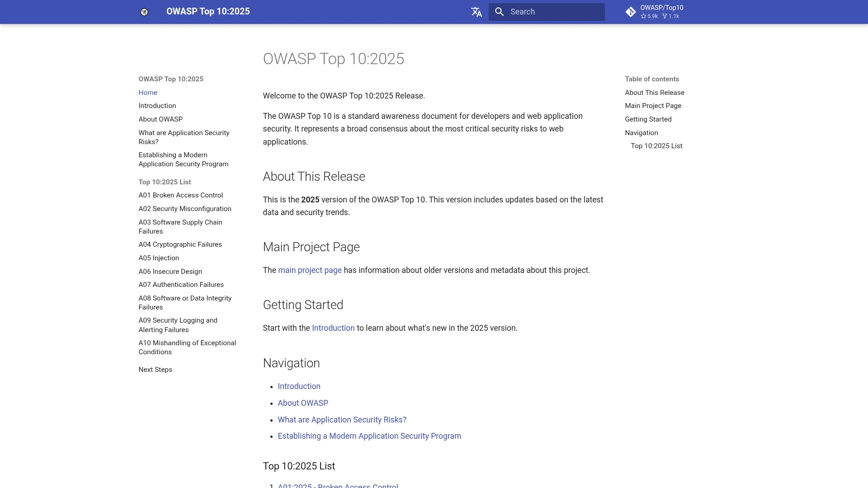Click the OWASP Top 10:2025 sidebar heading
Screen dimensions: 868x488
(x=171, y=79)
